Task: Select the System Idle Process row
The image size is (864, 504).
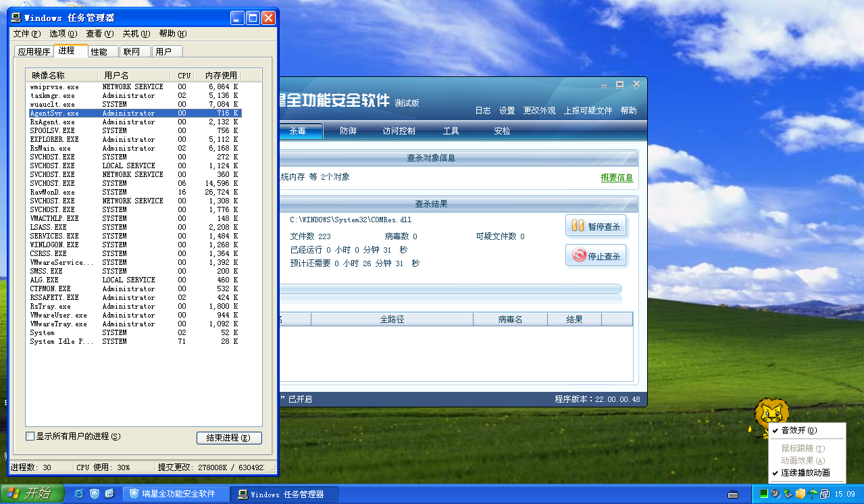Action: coord(134,341)
